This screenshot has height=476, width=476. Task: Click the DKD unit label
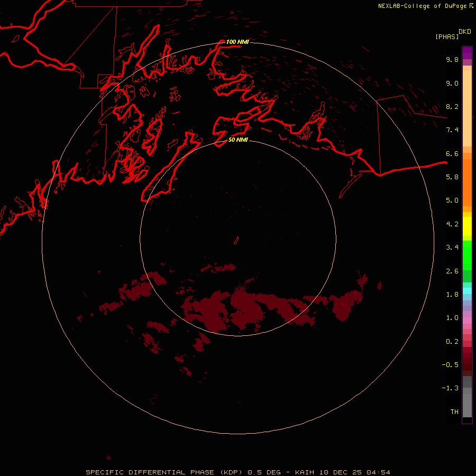(x=465, y=31)
